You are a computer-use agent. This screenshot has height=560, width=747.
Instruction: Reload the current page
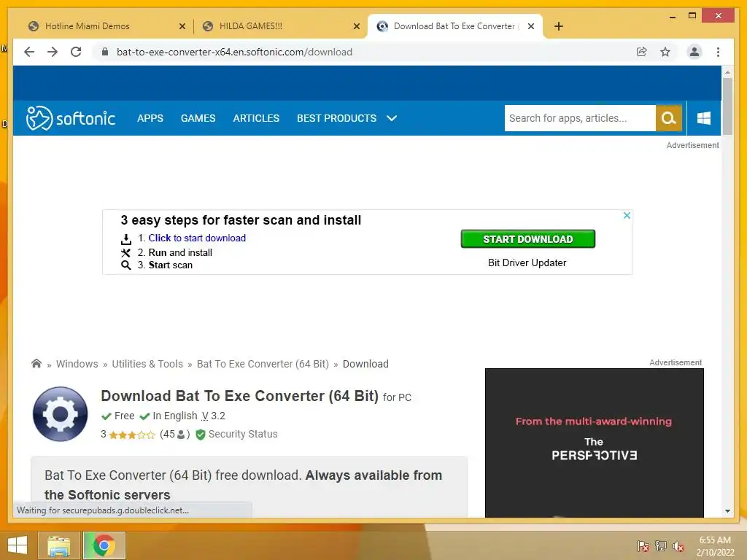point(76,52)
